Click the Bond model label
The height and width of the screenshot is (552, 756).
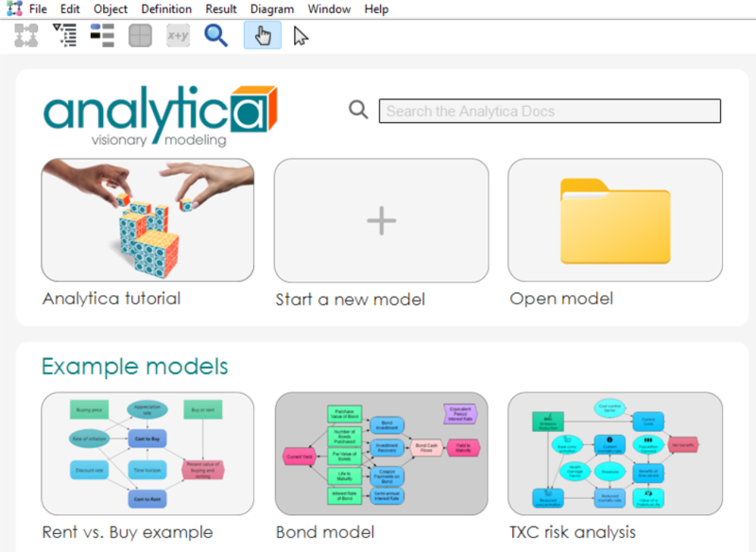pos(325,532)
